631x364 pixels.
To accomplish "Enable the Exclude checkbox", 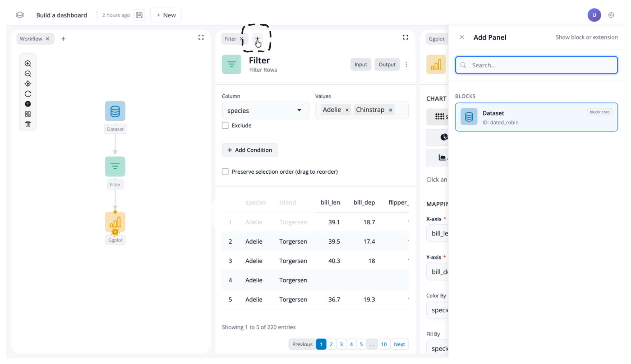I will [x=225, y=126].
